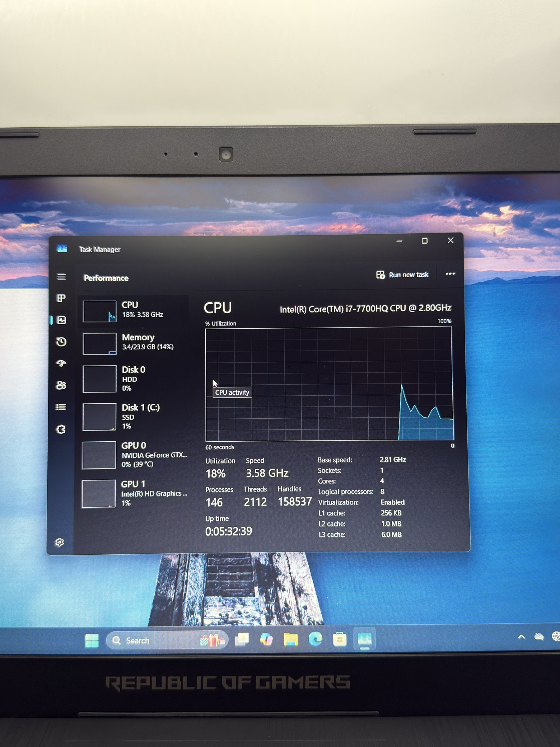
Task: Open the Processes page icon in sidebar
Action: (61, 298)
